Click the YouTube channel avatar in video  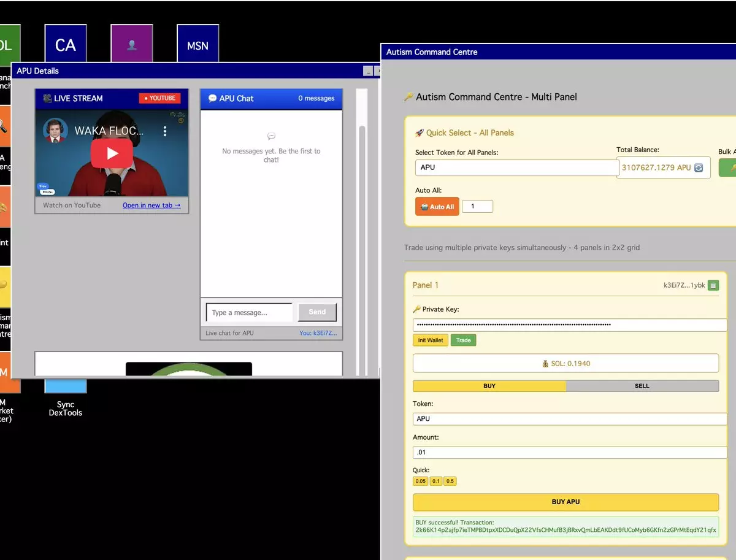click(x=55, y=131)
